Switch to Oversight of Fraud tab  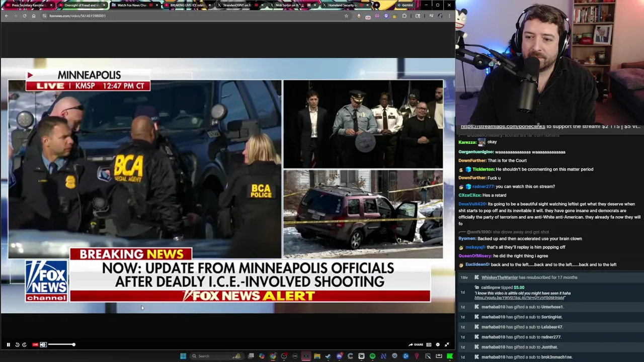(x=82, y=5)
